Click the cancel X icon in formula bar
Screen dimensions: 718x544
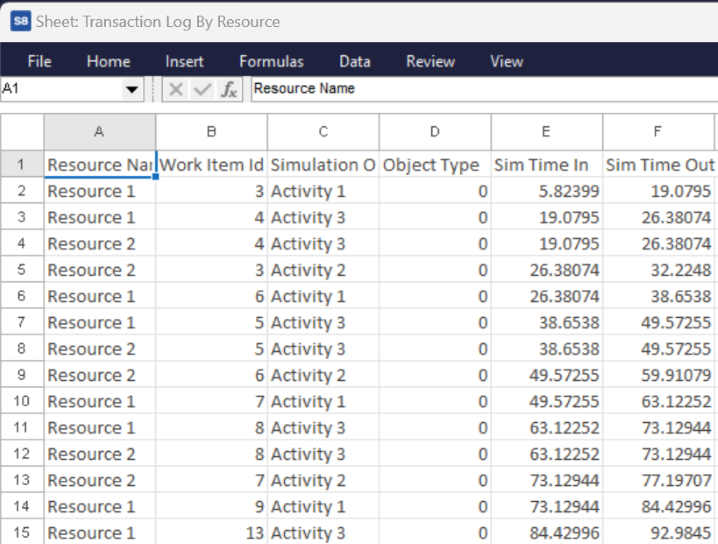coord(176,89)
